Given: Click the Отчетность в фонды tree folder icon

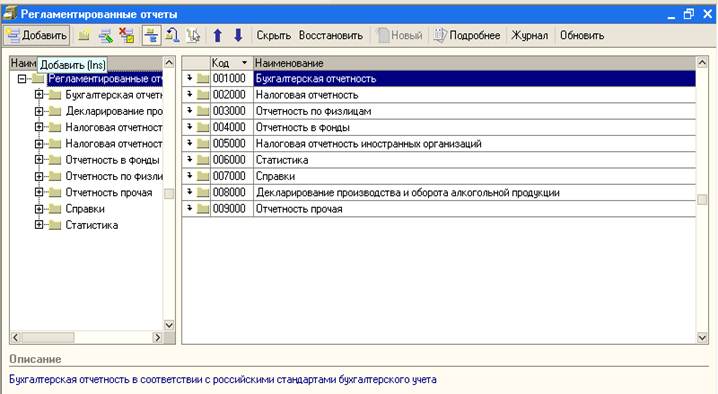Looking at the screenshot, I should coord(55,160).
